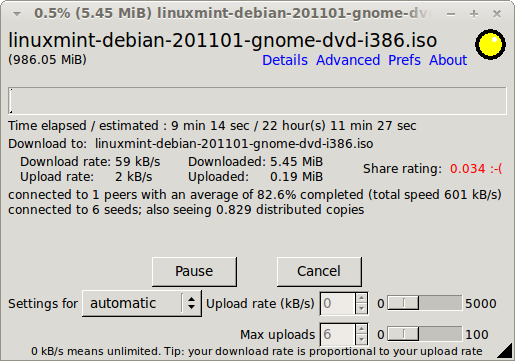Click the Download rate: 59 kB/s text
515x361 pixels.
pyautogui.click(x=90, y=162)
